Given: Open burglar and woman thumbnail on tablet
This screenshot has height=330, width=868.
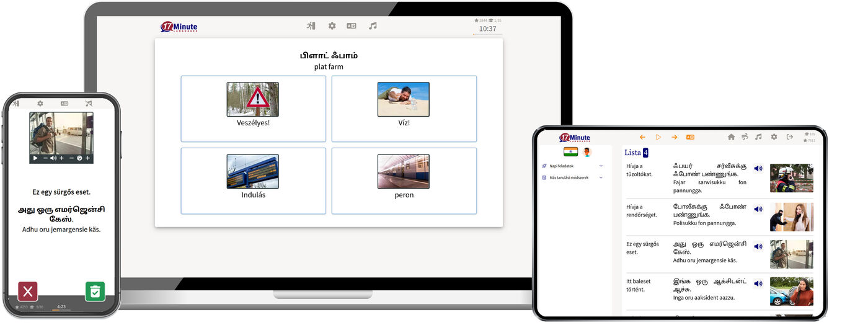Looking at the screenshot, I should point(792,217).
